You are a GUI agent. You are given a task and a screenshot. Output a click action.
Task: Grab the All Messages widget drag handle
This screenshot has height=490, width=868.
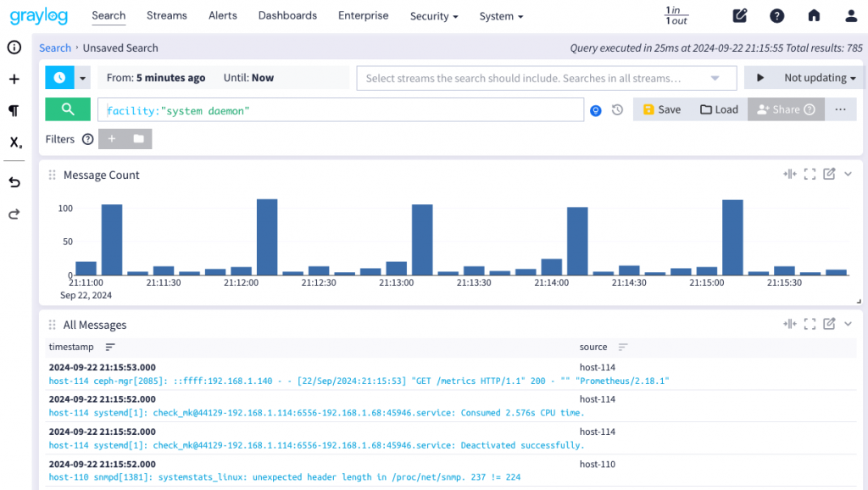[x=52, y=325]
